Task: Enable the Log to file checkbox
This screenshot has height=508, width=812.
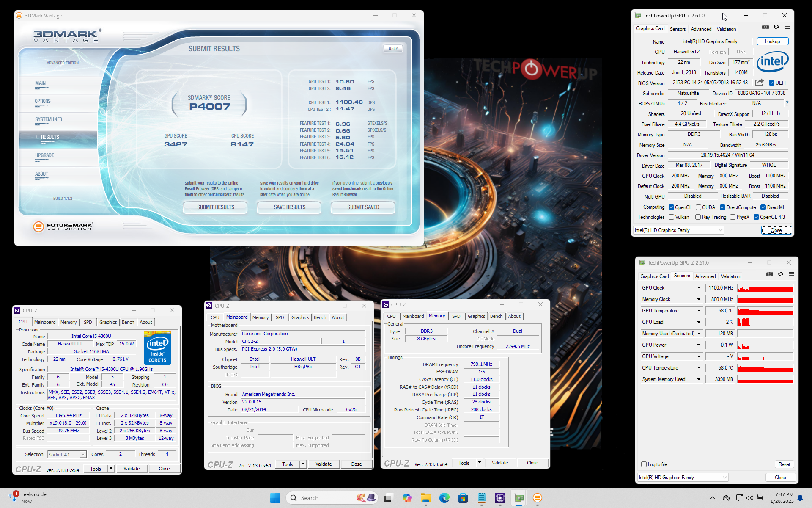Action: tap(644, 464)
